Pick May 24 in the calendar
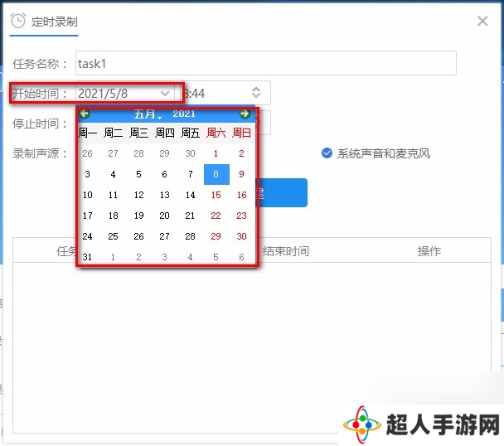The image size is (504, 446). point(87,236)
